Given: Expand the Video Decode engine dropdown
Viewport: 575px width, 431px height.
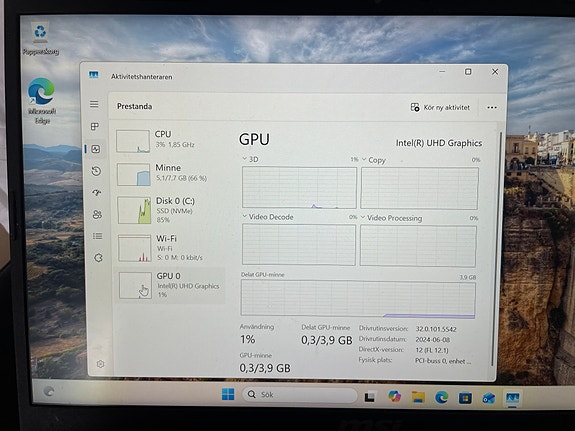Looking at the screenshot, I should (268, 217).
